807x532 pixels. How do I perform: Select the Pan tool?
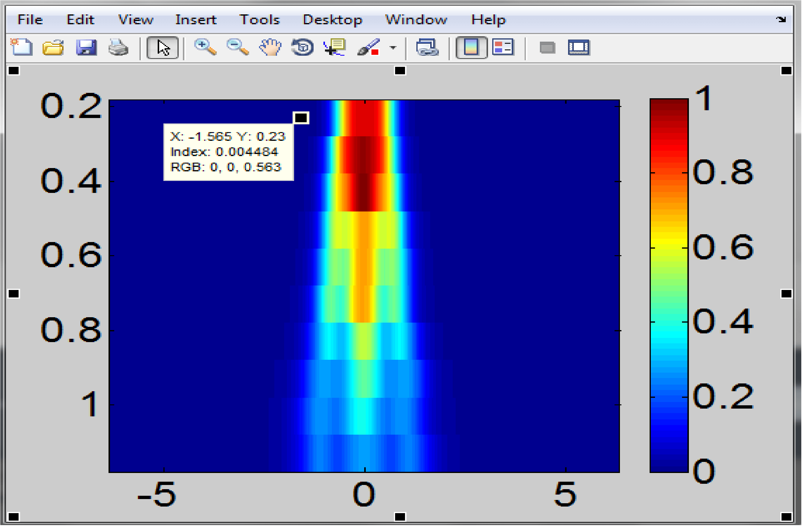coord(269,48)
